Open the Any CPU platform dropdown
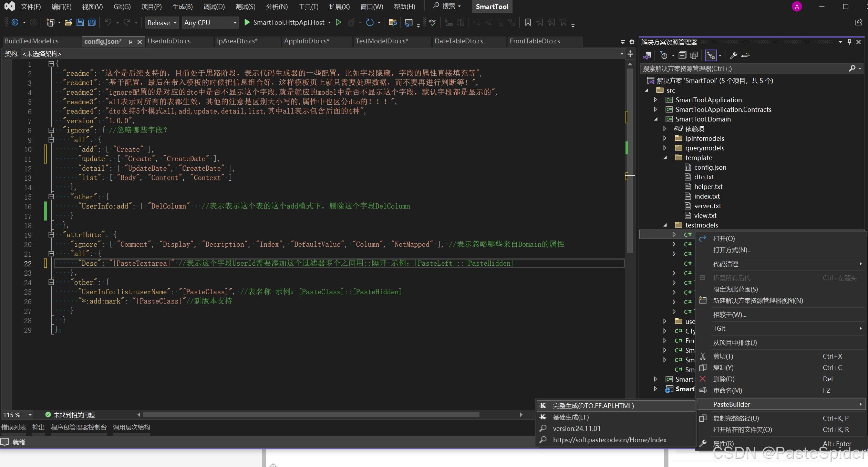The height and width of the screenshot is (467, 868). [x=210, y=23]
